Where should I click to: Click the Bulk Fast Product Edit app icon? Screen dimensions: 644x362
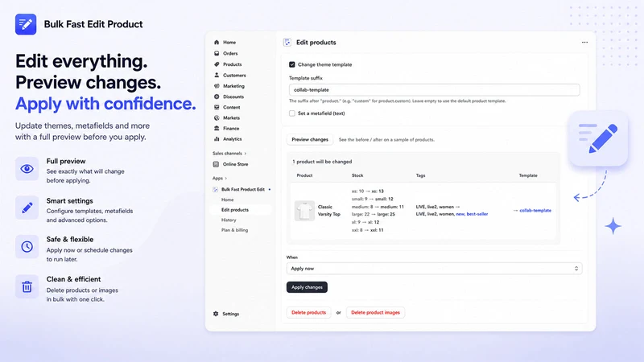click(215, 190)
